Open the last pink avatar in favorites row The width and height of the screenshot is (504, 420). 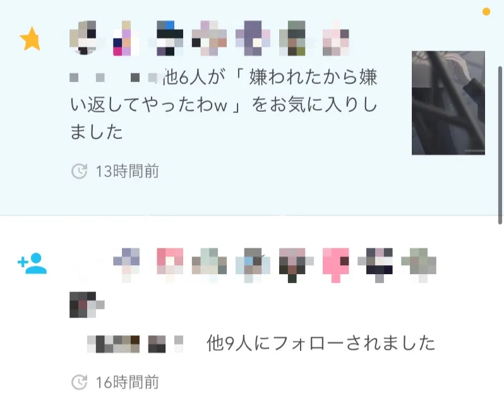[x=336, y=39]
